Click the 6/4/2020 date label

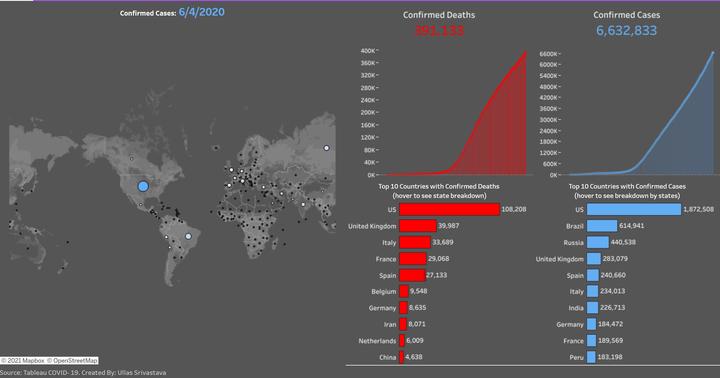(202, 12)
